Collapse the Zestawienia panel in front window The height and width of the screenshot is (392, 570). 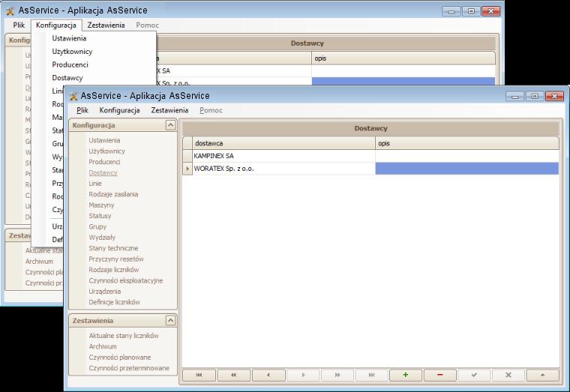pos(170,321)
